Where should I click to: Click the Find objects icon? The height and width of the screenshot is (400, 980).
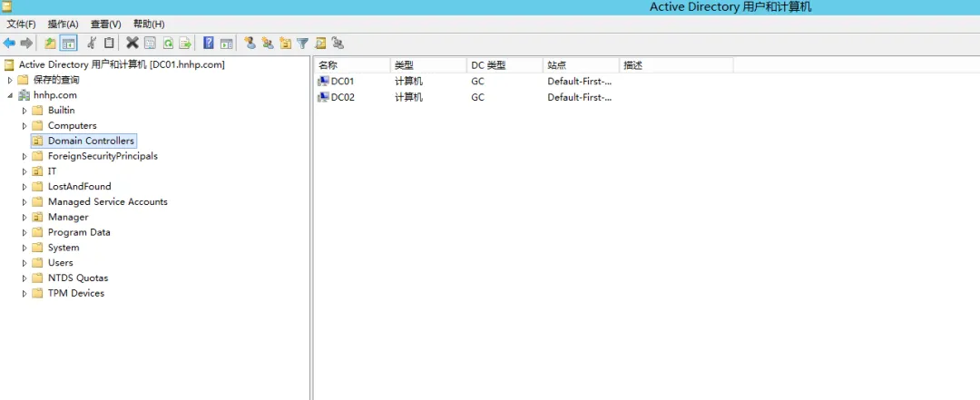(320, 44)
